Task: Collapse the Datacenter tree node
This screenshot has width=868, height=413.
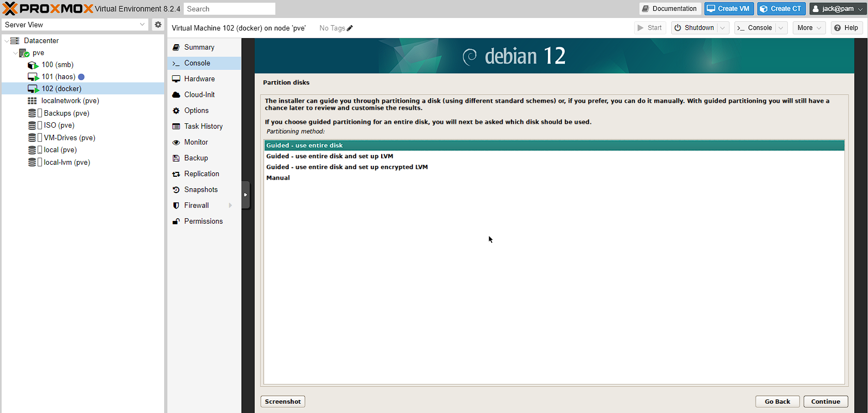Action: click(7, 41)
